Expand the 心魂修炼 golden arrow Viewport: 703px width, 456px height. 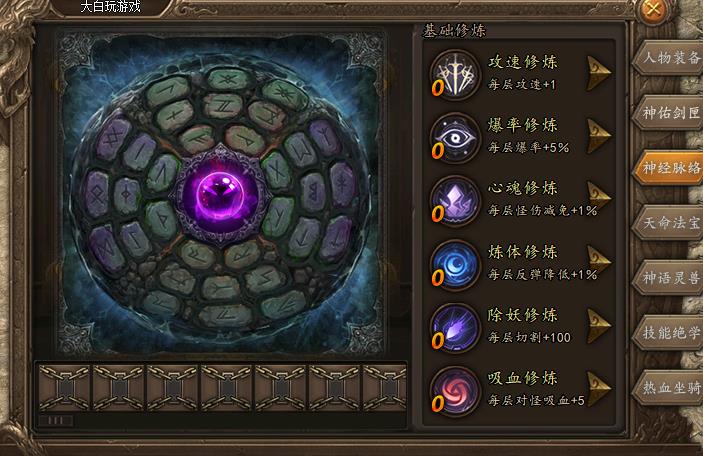tap(599, 198)
